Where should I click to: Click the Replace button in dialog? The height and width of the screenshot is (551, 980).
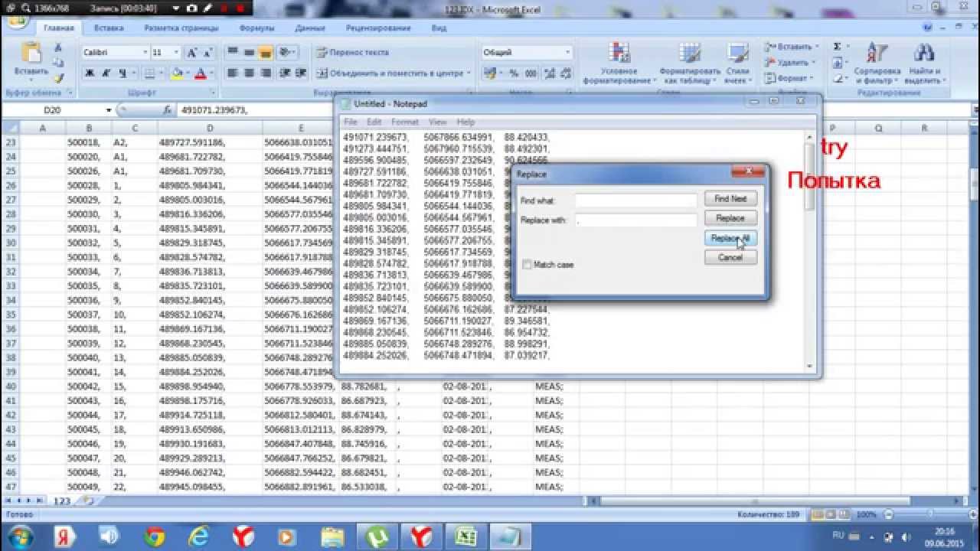730,219
